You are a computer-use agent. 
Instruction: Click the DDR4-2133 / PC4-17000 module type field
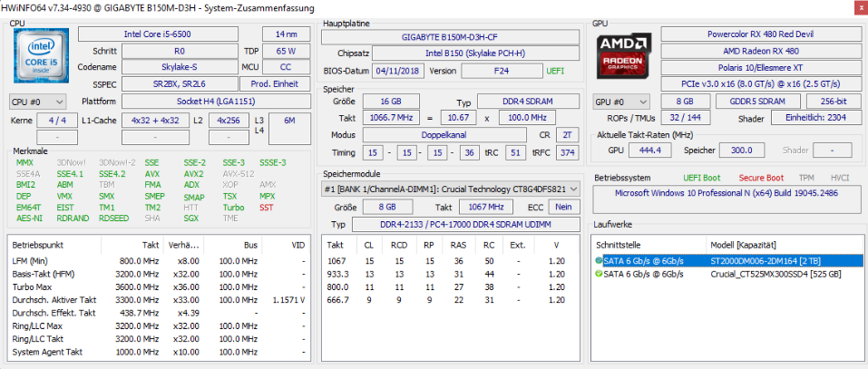pyautogui.click(x=465, y=225)
